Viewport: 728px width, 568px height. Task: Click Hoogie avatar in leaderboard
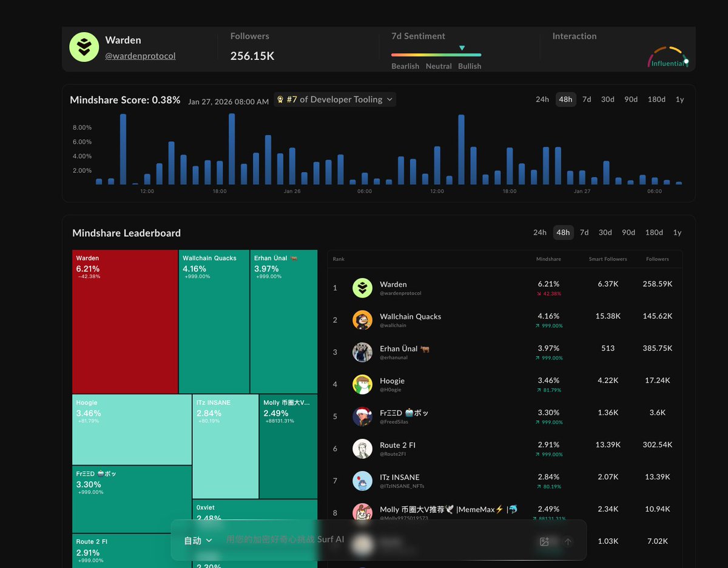362,384
